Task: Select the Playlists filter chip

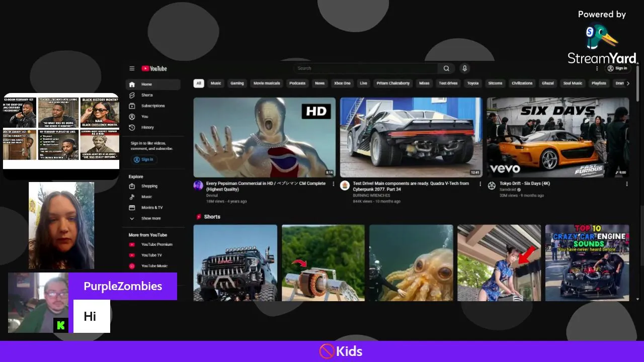Action: click(599, 83)
